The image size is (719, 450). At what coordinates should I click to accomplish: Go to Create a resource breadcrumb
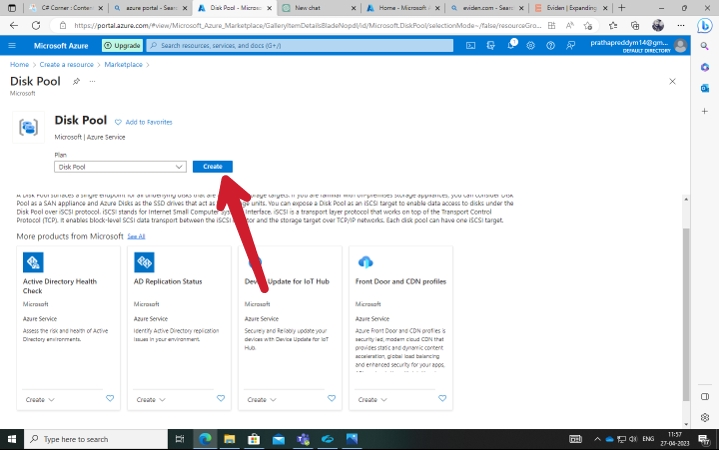click(66, 65)
